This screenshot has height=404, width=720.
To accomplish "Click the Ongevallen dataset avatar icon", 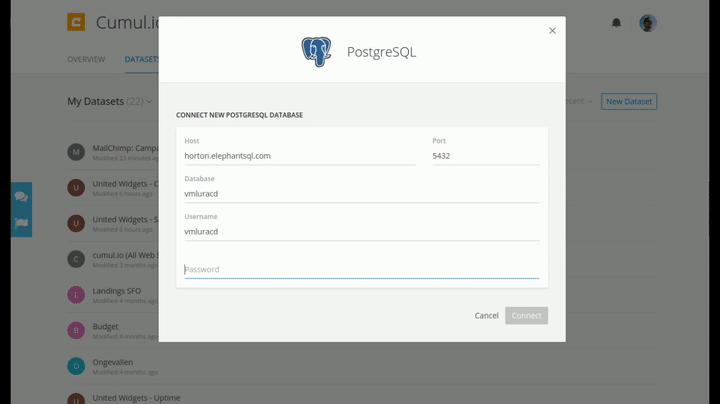I will pos(75,366).
